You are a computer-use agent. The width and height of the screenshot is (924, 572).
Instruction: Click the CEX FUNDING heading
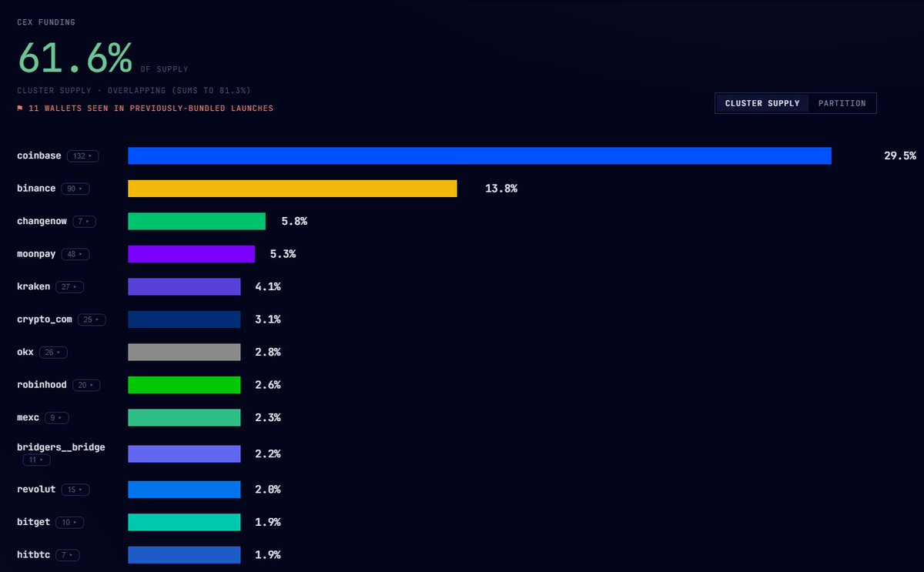click(46, 22)
